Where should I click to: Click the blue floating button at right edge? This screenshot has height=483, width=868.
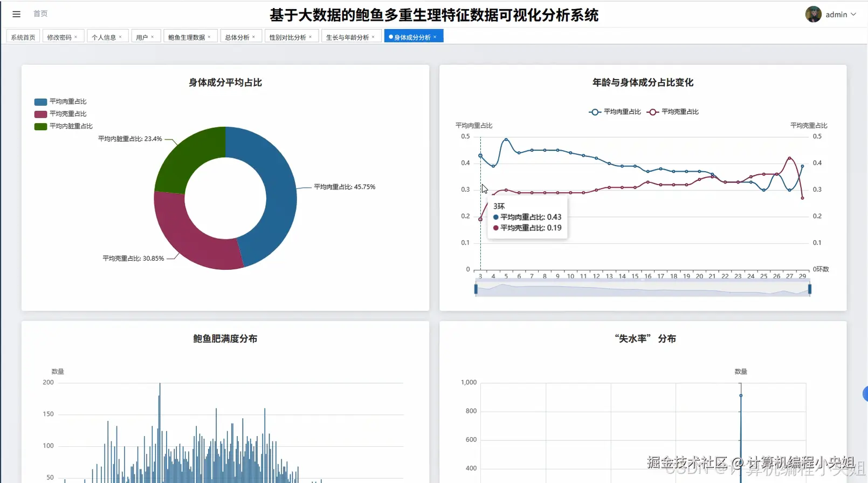[x=865, y=394]
